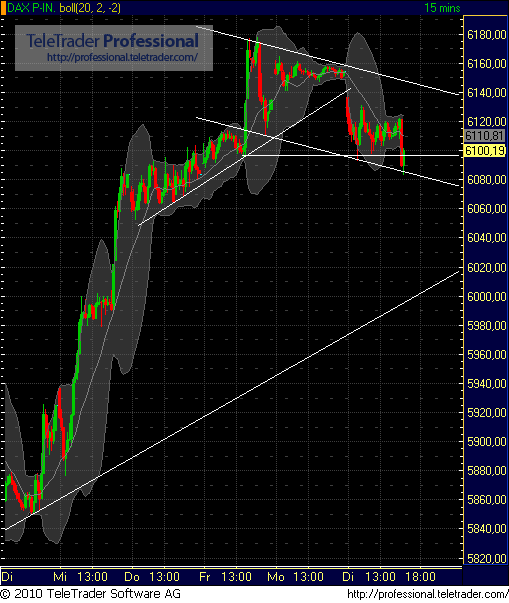The height and width of the screenshot is (603, 509).
Task: Click the gray 6110,81 price tag
Action: [484, 136]
